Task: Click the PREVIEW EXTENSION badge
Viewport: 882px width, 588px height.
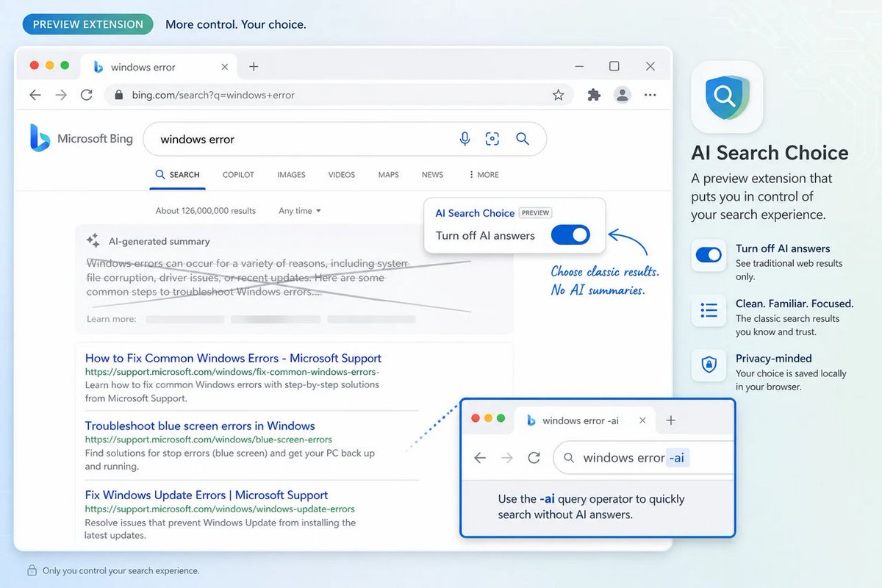Action: [x=88, y=24]
